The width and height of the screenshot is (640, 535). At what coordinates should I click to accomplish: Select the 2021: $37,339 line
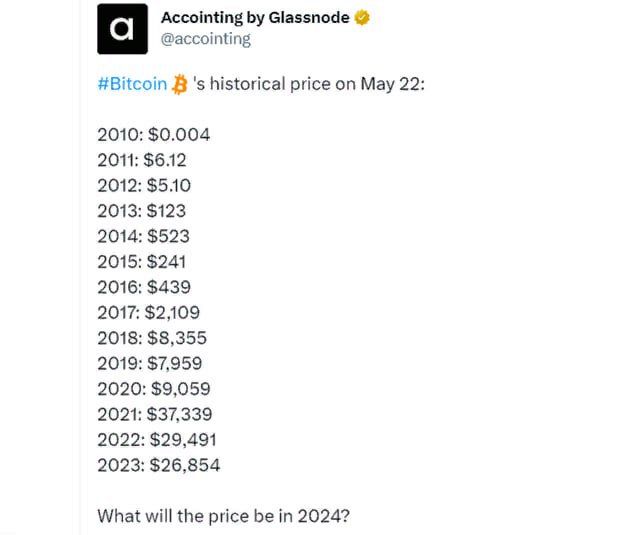[155, 414]
